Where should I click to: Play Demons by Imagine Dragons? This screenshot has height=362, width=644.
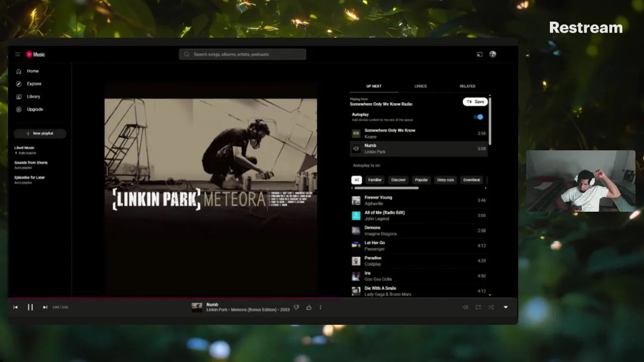click(x=419, y=231)
